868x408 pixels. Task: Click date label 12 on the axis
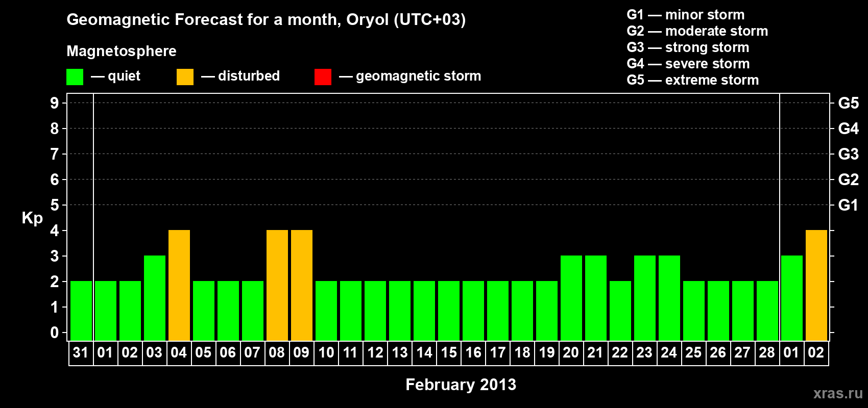pyautogui.click(x=375, y=352)
